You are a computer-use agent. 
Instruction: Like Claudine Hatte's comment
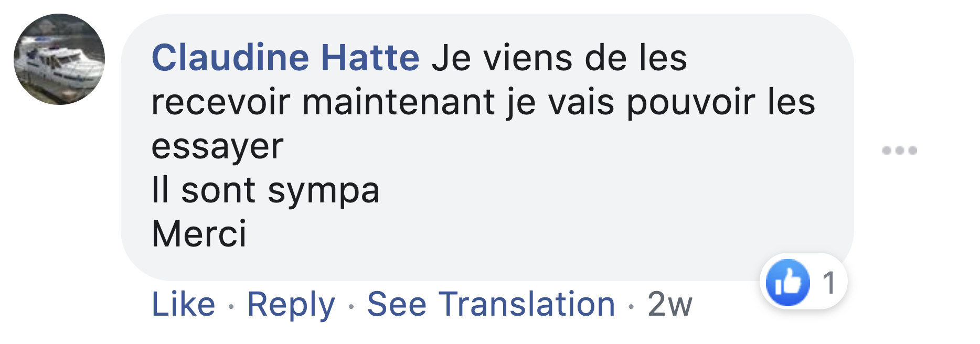183,304
